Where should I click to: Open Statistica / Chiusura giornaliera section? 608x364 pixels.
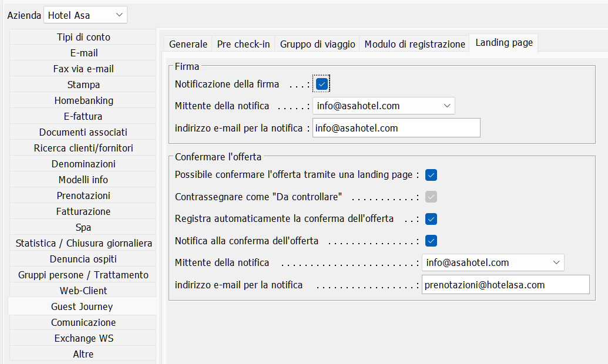coord(83,243)
